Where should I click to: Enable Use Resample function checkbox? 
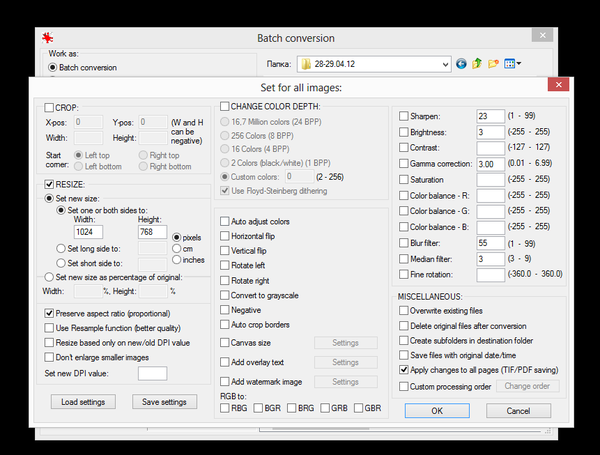pyautogui.click(x=49, y=328)
